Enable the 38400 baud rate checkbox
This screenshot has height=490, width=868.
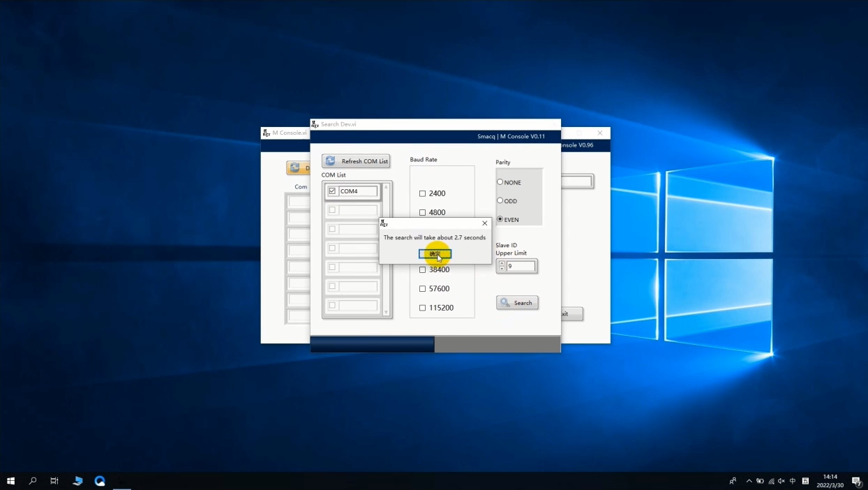coord(422,269)
